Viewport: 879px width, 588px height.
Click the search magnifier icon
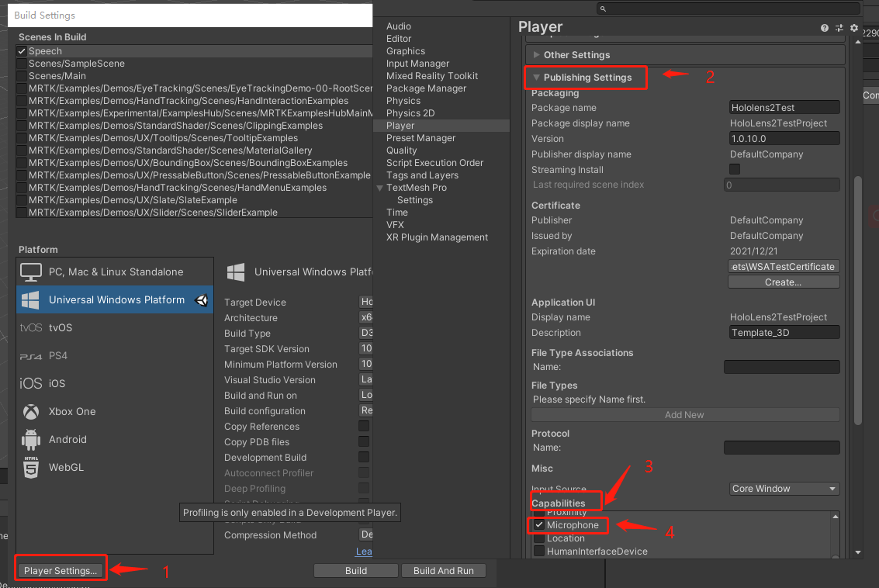603,9
